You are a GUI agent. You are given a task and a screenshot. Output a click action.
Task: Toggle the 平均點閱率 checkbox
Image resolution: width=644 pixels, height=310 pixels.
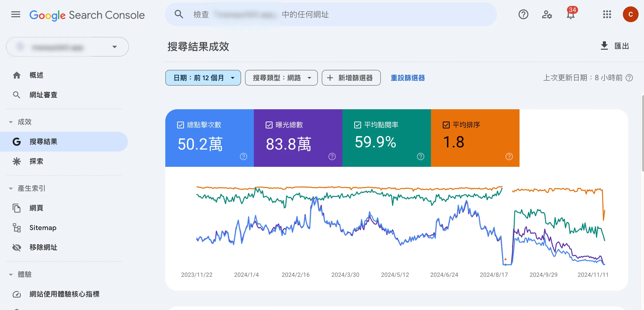pyautogui.click(x=357, y=125)
